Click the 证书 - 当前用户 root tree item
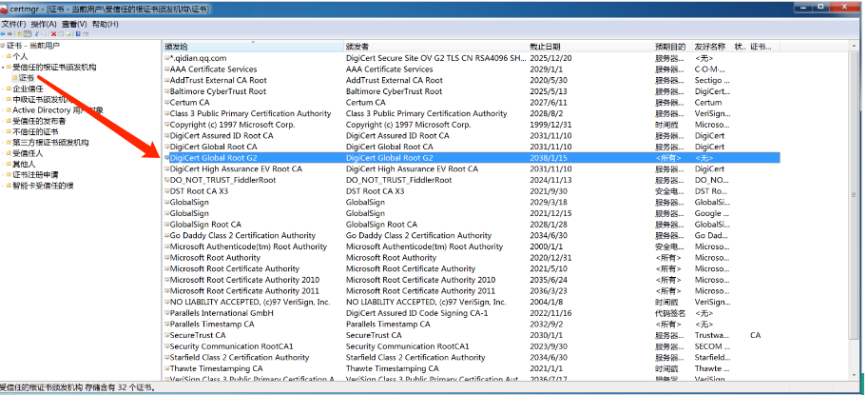The image size is (868, 395). 32,46
